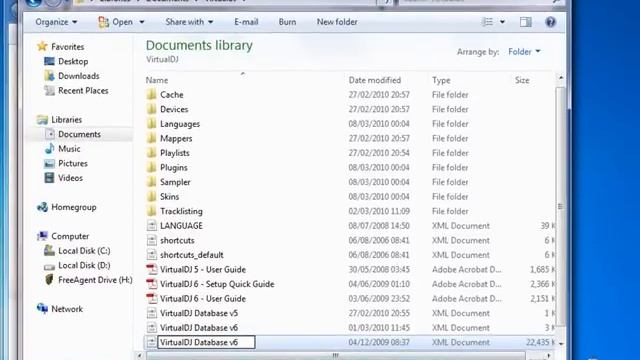
Task: Click the LANGUAGE XML Document type cell
Action: tap(461, 226)
